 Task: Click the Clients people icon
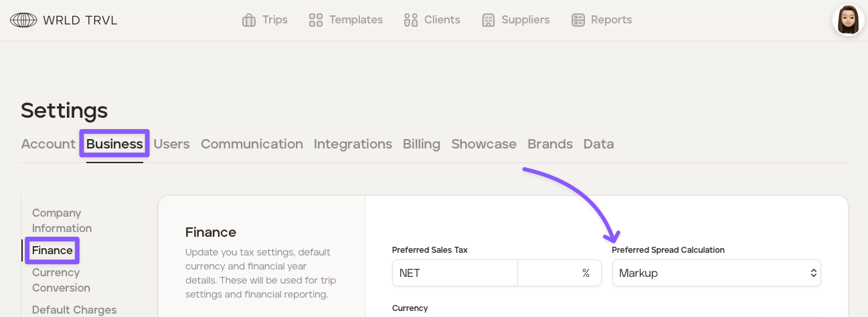pyautogui.click(x=411, y=20)
